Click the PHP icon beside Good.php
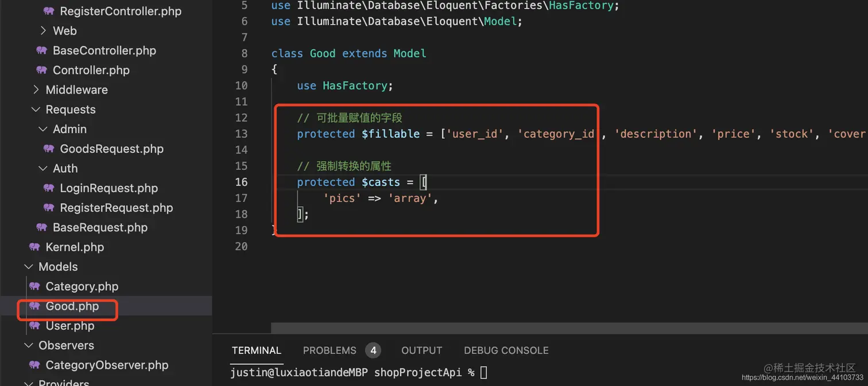Image resolution: width=868 pixels, height=386 pixels. tap(34, 306)
